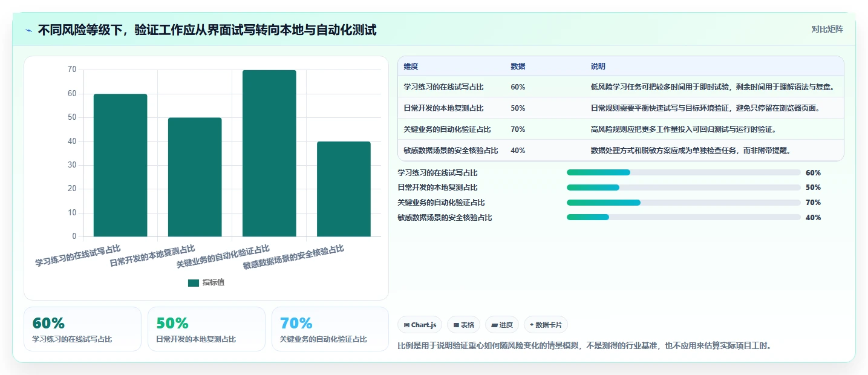Screen dimensions: 868x375
Task: Click the 对比矩阵 label at top right
Action: pos(827,29)
